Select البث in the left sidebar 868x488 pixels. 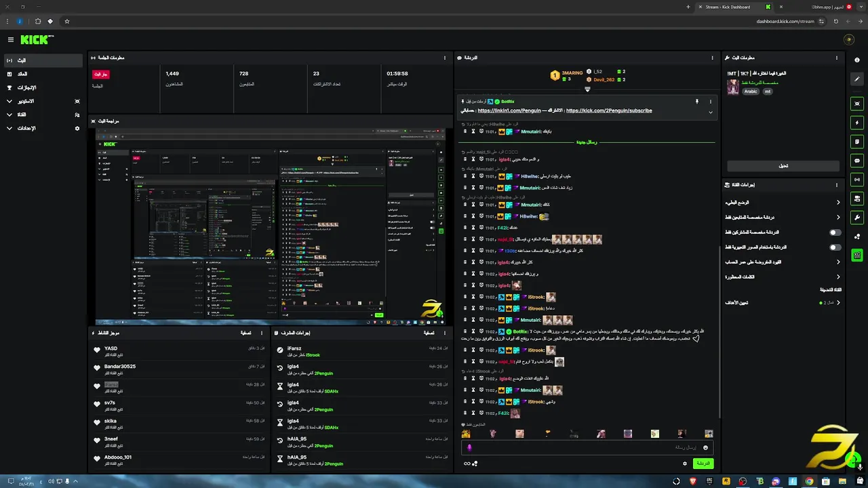[x=43, y=60]
